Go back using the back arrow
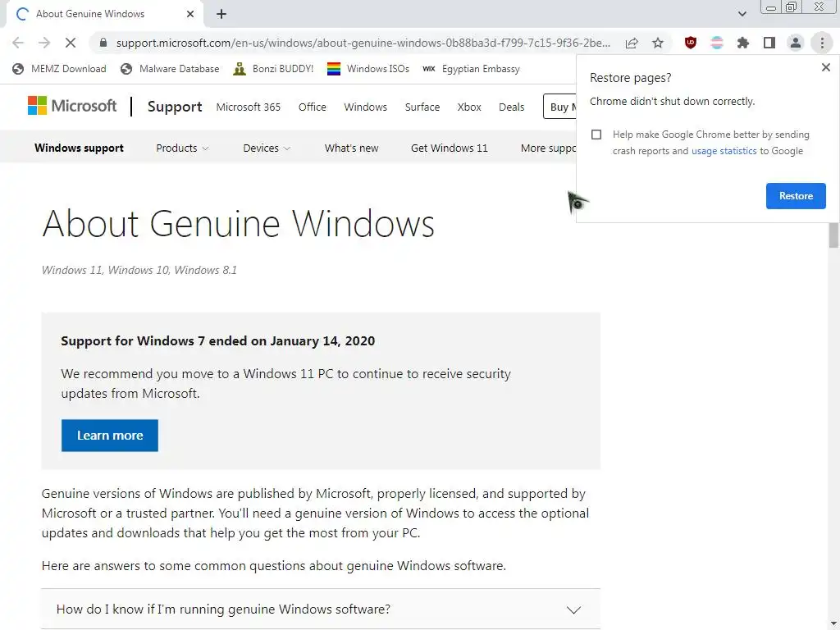Screen dimensions: 840x630 [18, 43]
